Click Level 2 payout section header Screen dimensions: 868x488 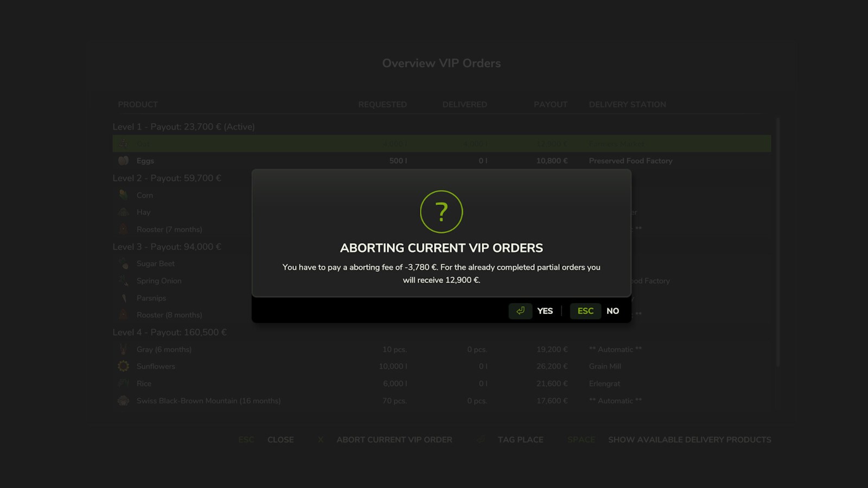tap(167, 178)
